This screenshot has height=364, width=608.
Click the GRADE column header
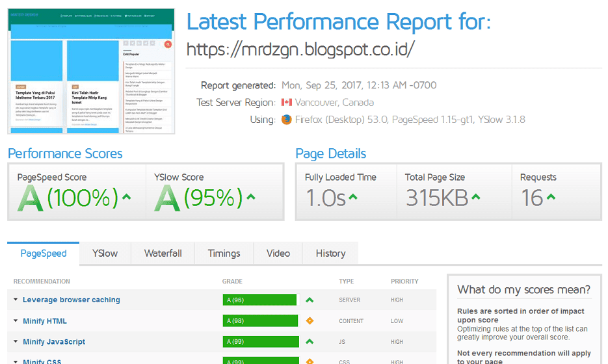tap(232, 281)
